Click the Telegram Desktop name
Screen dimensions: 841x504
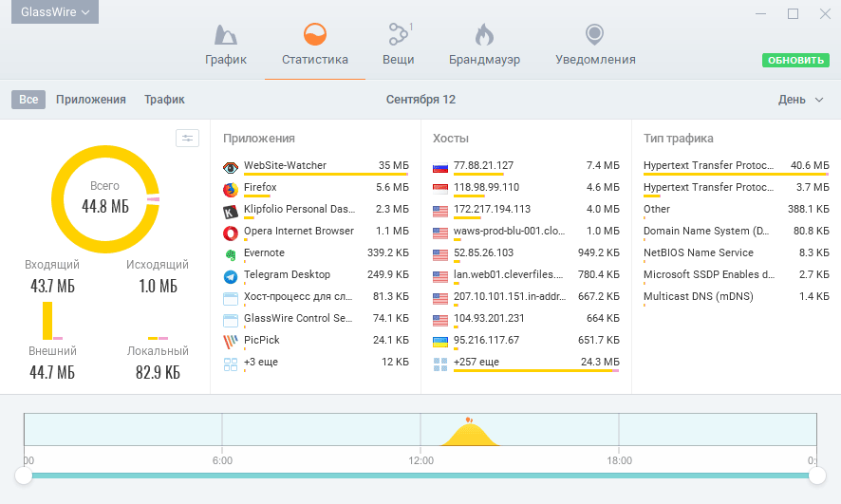pyautogui.click(x=287, y=274)
